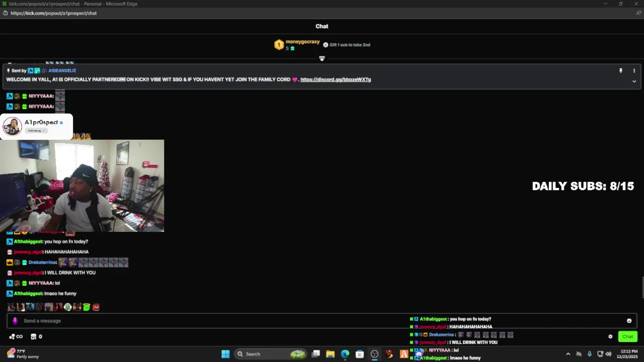Click 'Gift 1 sub to take 2nd' text
Screen dimensions: 644x362
click(x=350, y=45)
